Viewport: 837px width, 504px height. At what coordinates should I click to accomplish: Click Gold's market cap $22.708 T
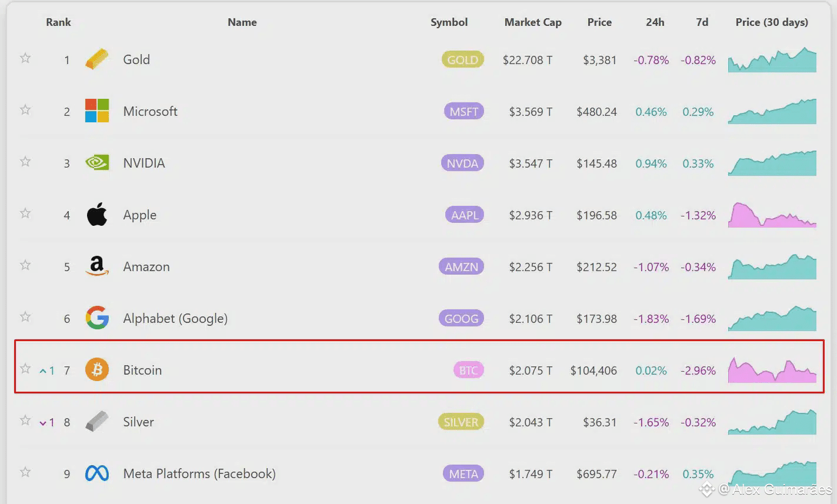[x=528, y=60]
